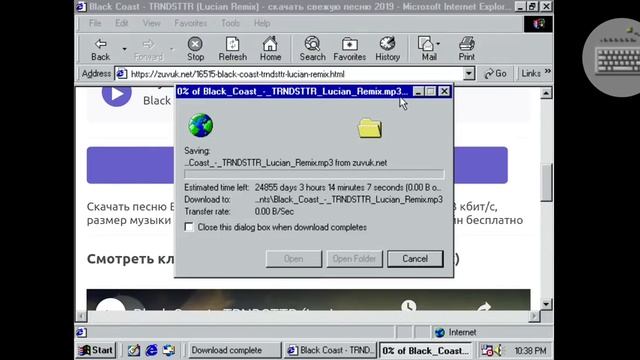640x360 pixels.
Task: Click the share arrow on video thumbnail
Action: click(484, 307)
